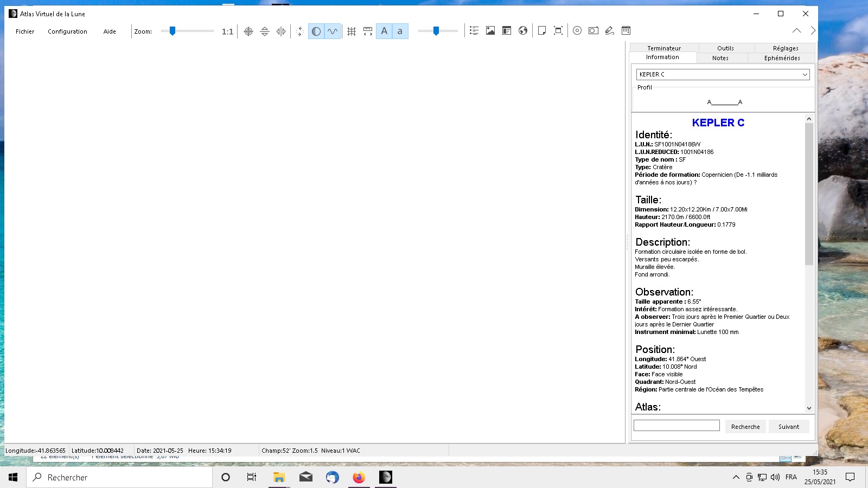868x488 pixels.
Task: Click the right chevron at the toolbar end
Action: [x=813, y=31]
